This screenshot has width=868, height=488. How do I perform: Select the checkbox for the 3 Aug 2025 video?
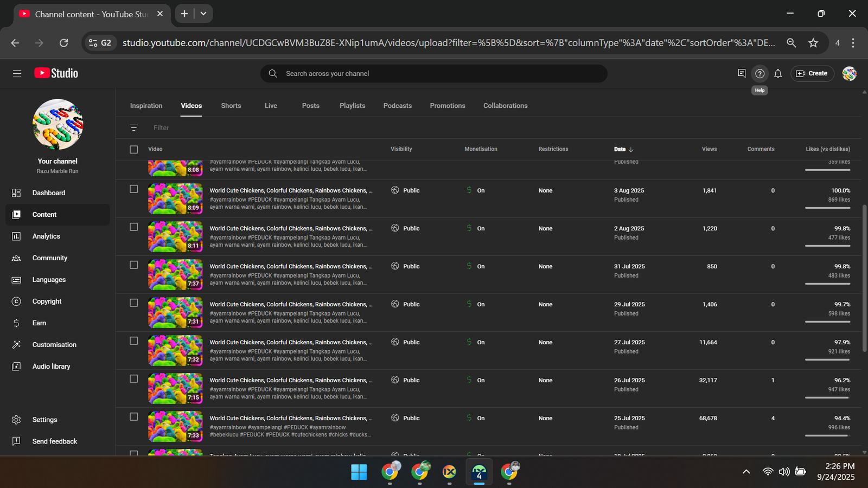click(134, 189)
